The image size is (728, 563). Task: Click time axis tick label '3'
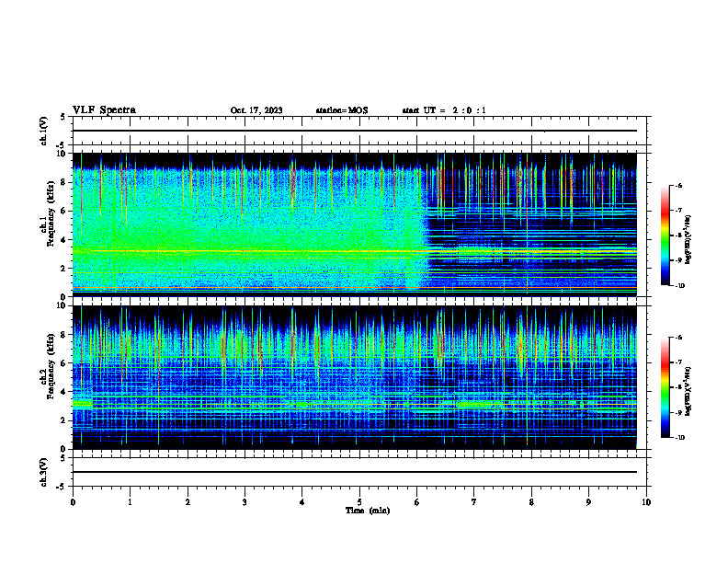coord(245,502)
